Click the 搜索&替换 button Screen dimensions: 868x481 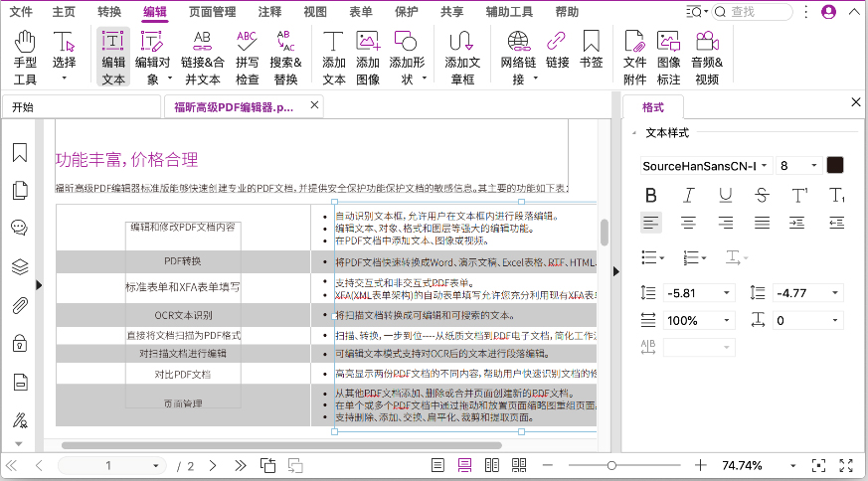click(285, 58)
